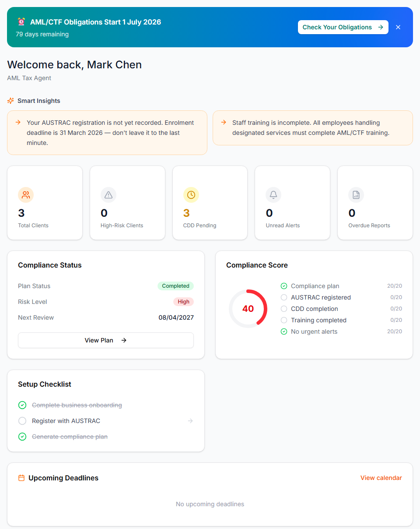Click the CDD Pending clock icon
The width and height of the screenshot is (420, 529).
[191, 195]
